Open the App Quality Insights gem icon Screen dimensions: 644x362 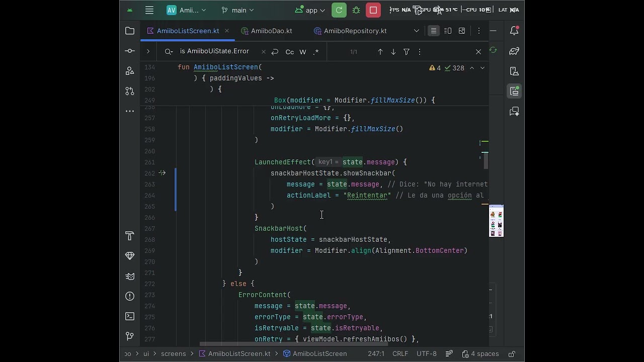(130, 256)
